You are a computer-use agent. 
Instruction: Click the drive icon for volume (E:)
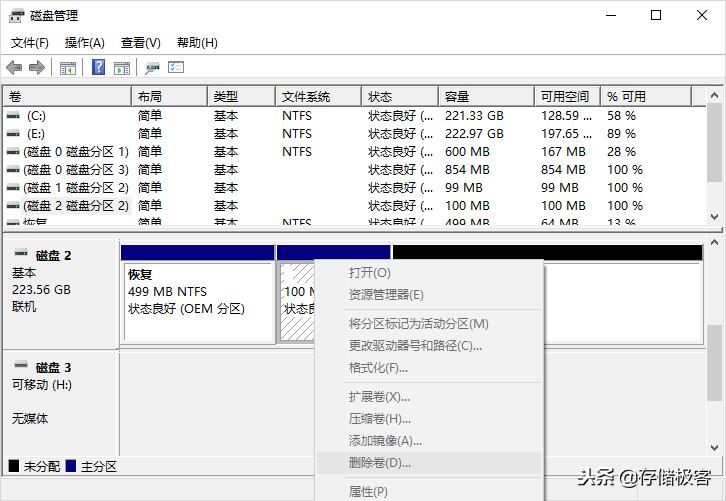click(13, 133)
